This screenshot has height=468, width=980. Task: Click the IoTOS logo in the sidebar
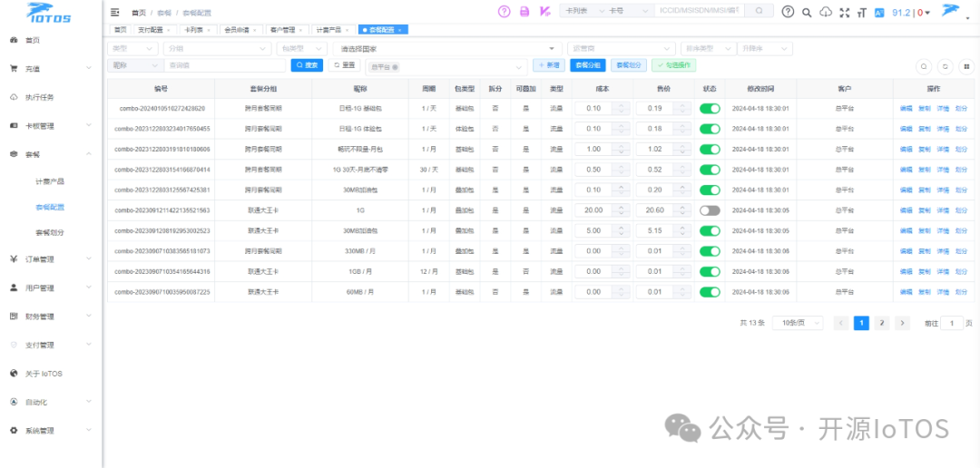coord(49,12)
